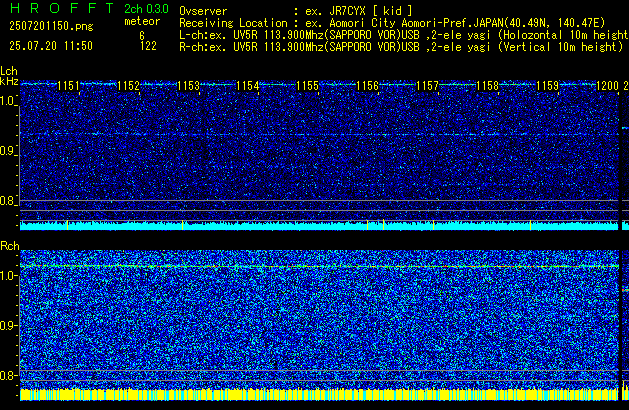This screenshot has width=629, height=410.
Task: Click the Observer line 'JR7CYX [ kid ]'
Action: (296, 11)
